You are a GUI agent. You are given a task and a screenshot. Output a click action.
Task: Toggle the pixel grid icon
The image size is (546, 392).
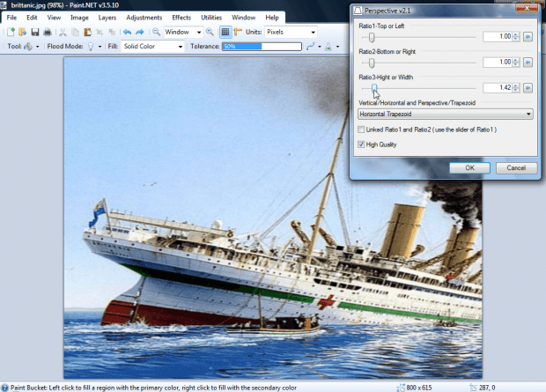pyautogui.click(x=225, y=32)
